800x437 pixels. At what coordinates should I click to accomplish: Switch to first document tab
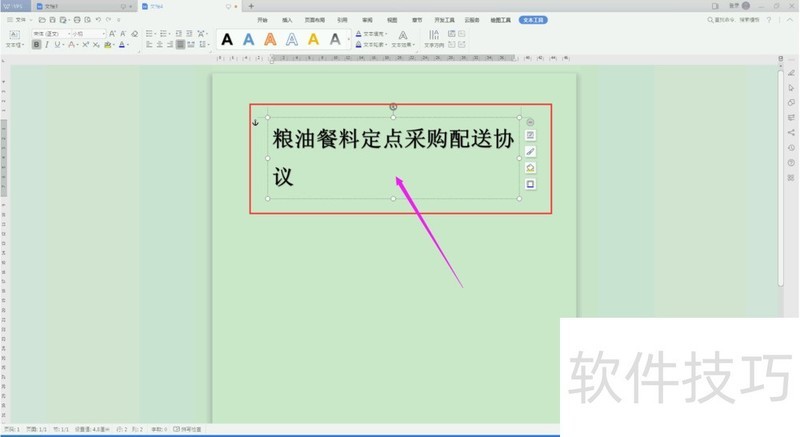coord(82,6)
